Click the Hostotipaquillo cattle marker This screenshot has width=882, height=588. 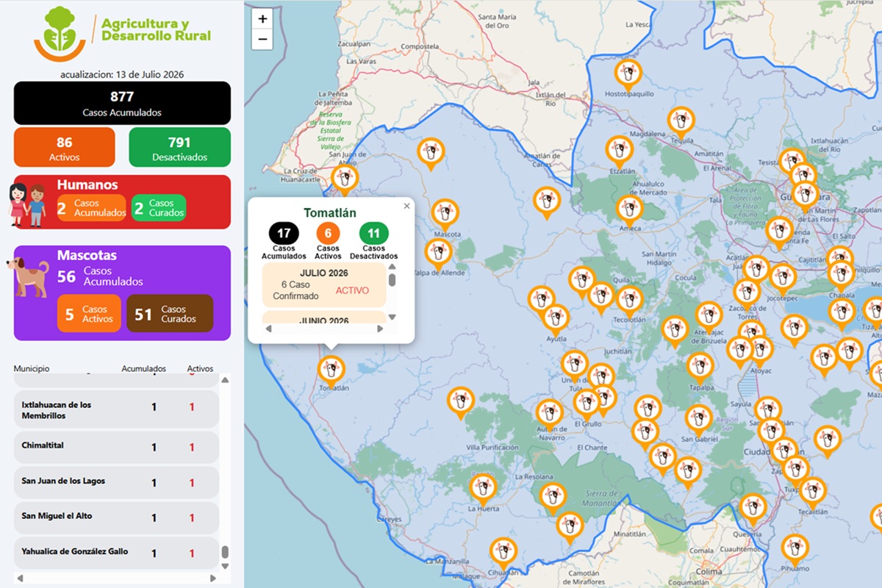[628, 74]
